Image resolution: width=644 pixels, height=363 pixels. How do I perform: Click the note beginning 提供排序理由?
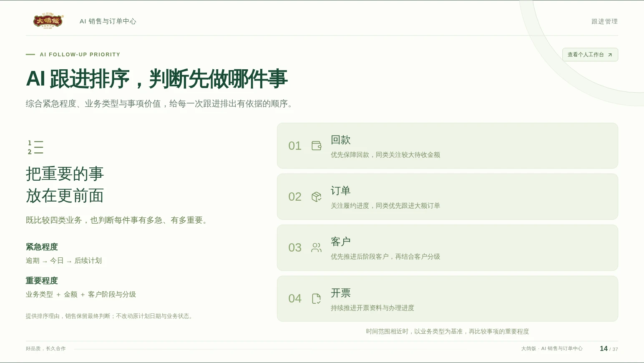pos(110,316)
